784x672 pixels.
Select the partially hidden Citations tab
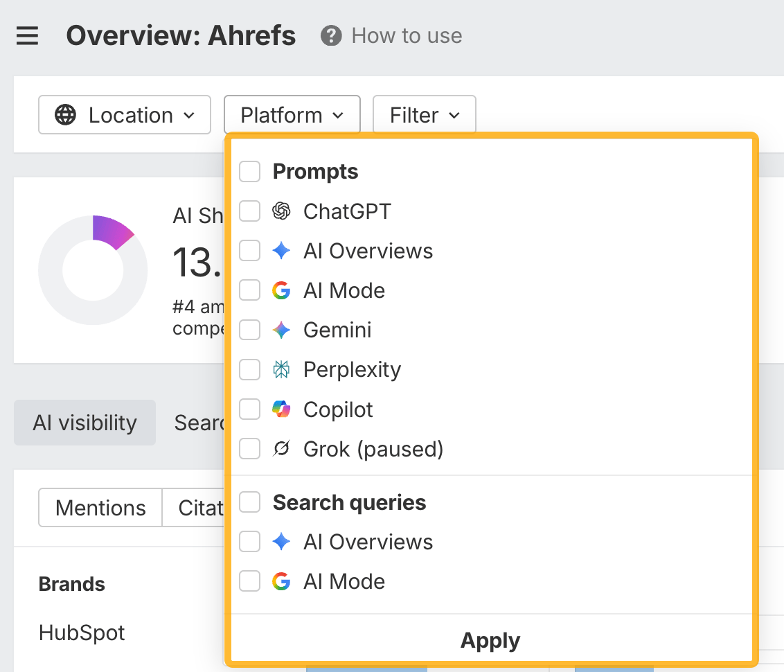195,508
